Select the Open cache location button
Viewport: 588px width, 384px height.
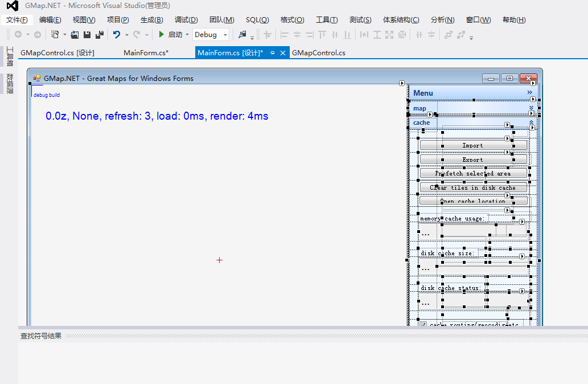click(473, 201)
